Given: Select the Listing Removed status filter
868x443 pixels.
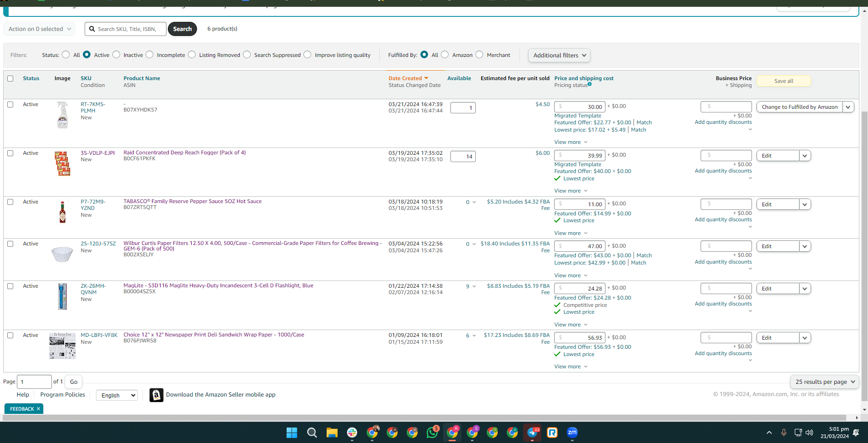Looking at the screenshot, I should click(x=192, y=55).
